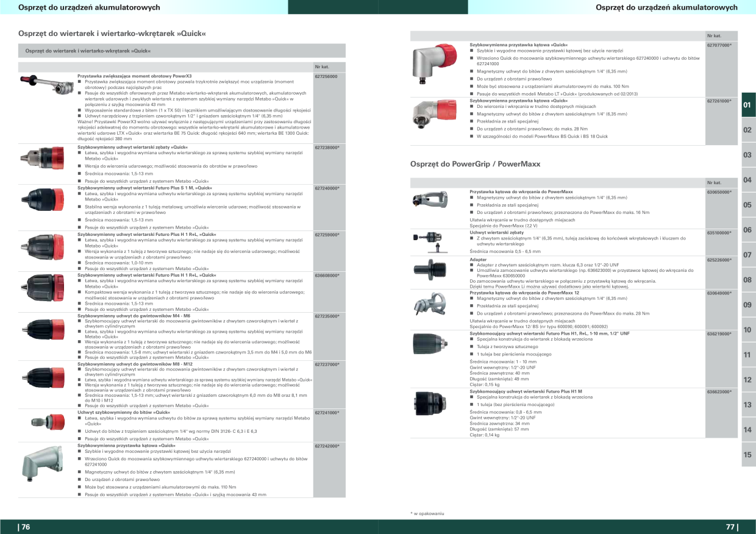Image resolution: width=756 pixels, height=534 pixels.
Task: Select catalog number 627077000*
Action: [719, 45]
